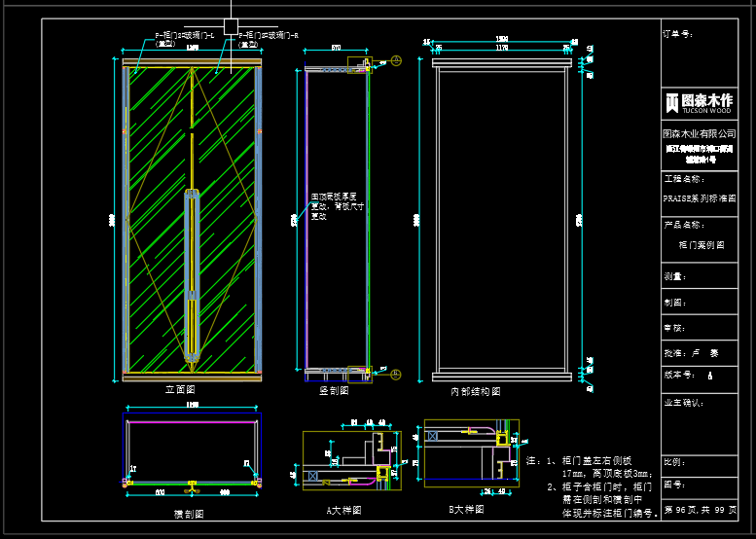Select the A大样图 detail drawing
The height and width of the screenshot is (539, 756).
pos(347,459)
